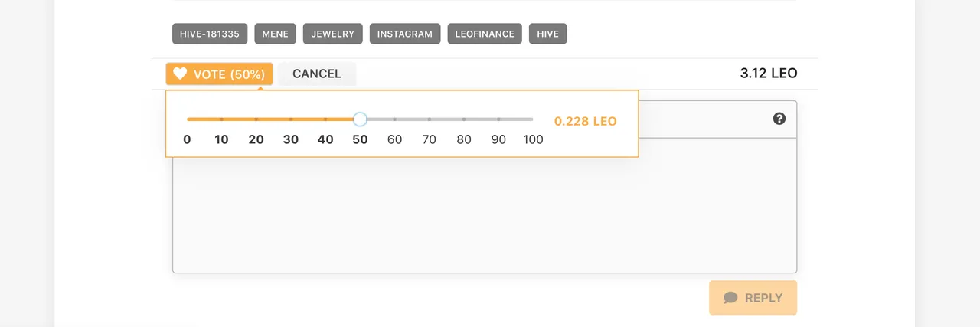Click the speech bubble icon on Reply
Image resolution: width=980 pixels, height=327 pixels.
click(730, 298)
